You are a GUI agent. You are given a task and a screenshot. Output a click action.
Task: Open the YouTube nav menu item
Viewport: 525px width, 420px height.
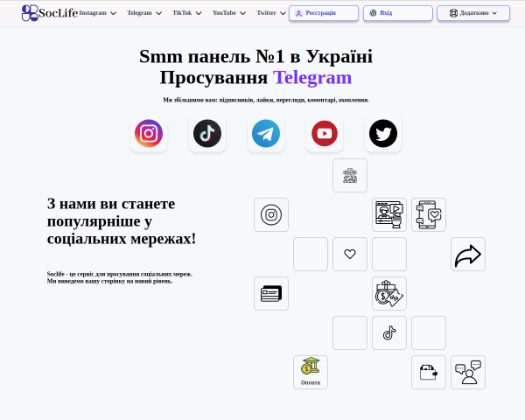224,13
